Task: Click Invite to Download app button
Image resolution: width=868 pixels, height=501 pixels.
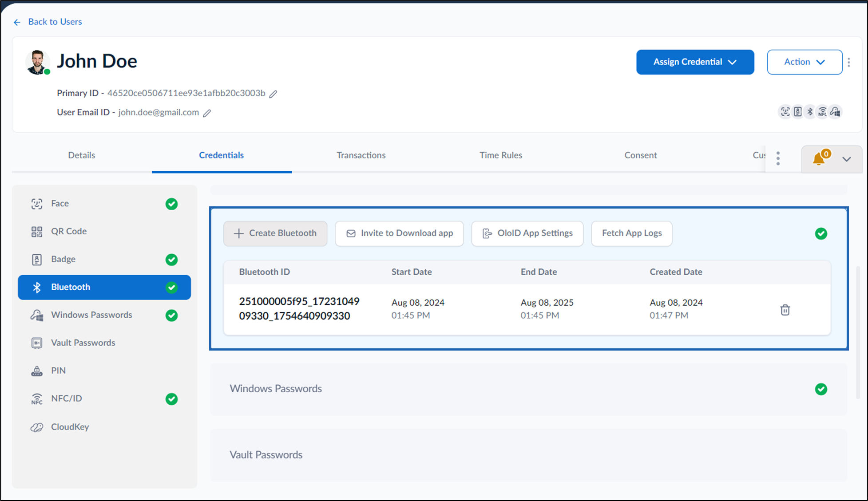Action: 399,233
